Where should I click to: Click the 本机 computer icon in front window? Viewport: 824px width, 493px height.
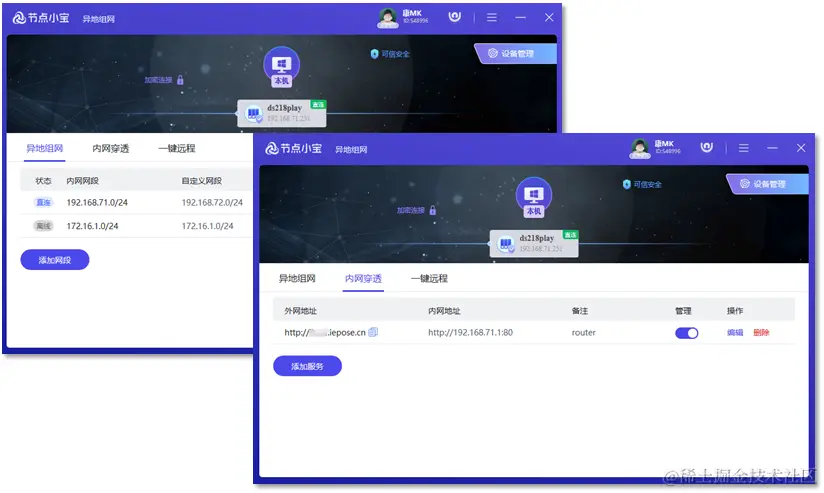coord(534,197)
